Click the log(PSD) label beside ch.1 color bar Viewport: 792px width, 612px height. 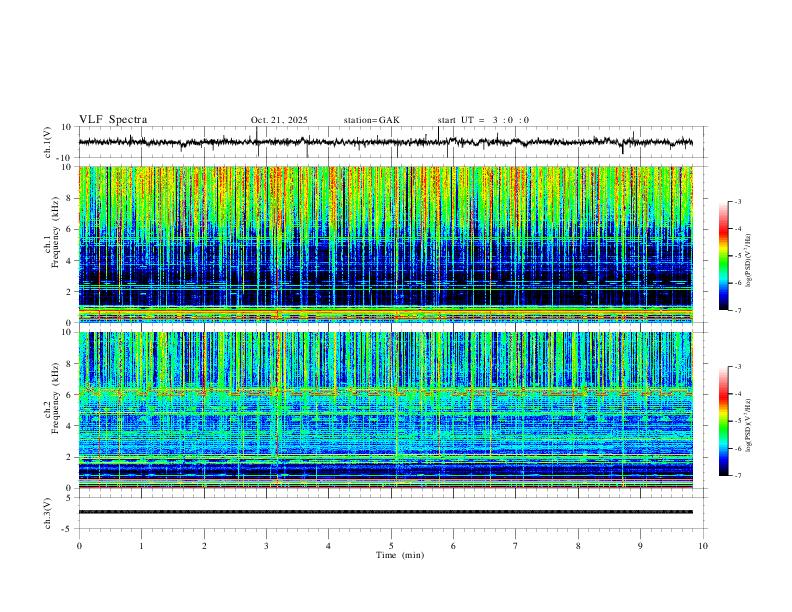tap(749, 260)
